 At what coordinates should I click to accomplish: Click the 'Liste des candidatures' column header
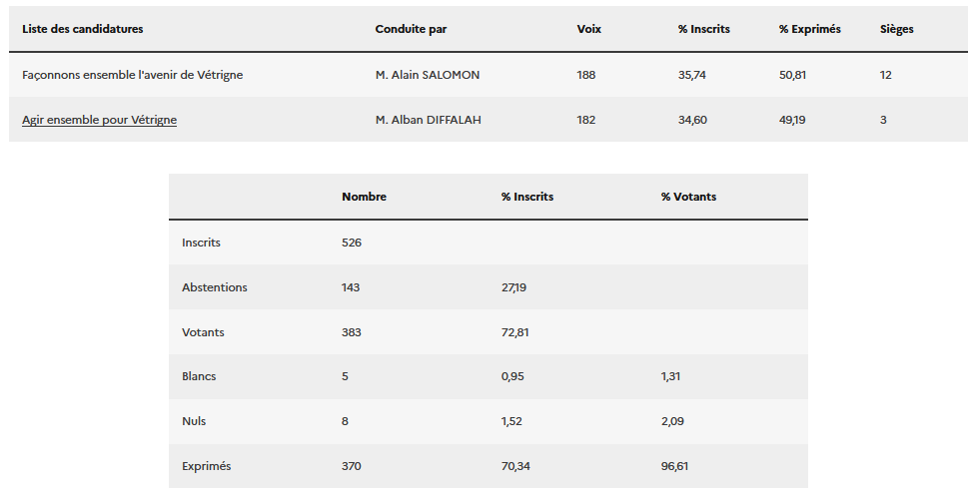[82, 29]
